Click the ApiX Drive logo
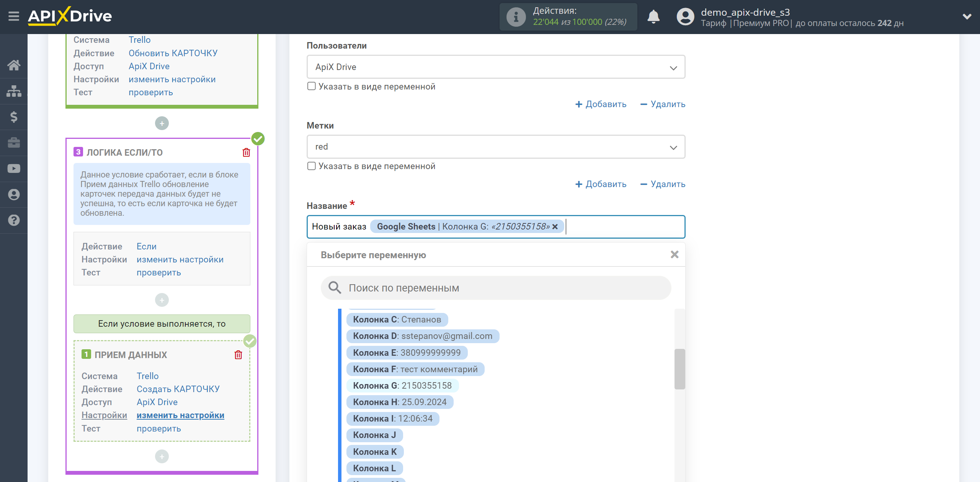The image size is (980, 482). [x=70, y=16]
